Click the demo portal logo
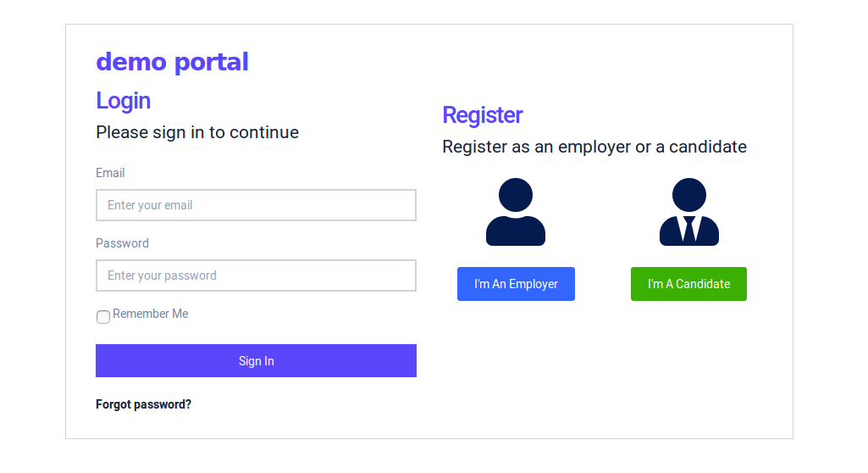This screenshot has height=473, width=868. tap(172, 62)
